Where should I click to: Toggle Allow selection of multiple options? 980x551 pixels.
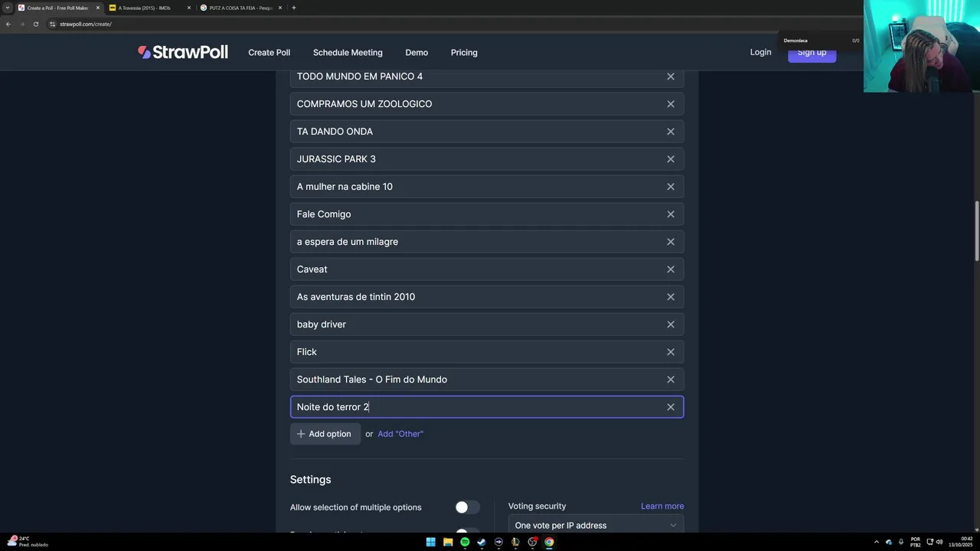(x=467, y=507)
